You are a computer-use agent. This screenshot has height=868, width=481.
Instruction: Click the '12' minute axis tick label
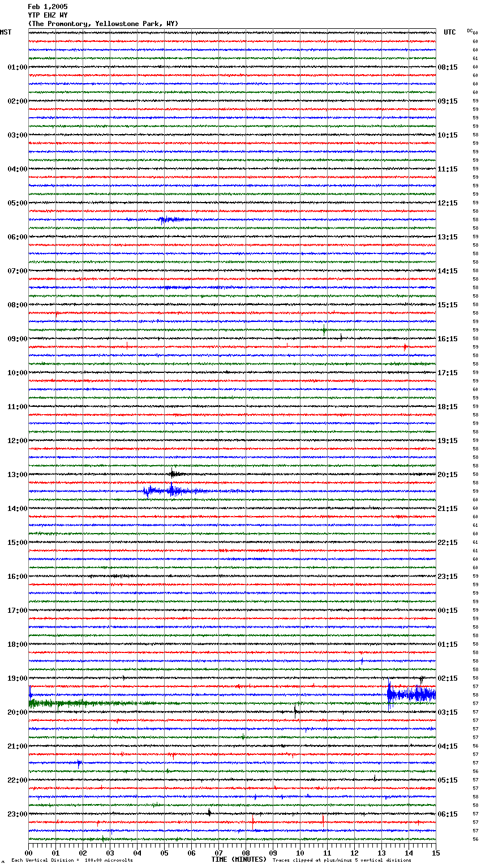[x=354, y=853]
